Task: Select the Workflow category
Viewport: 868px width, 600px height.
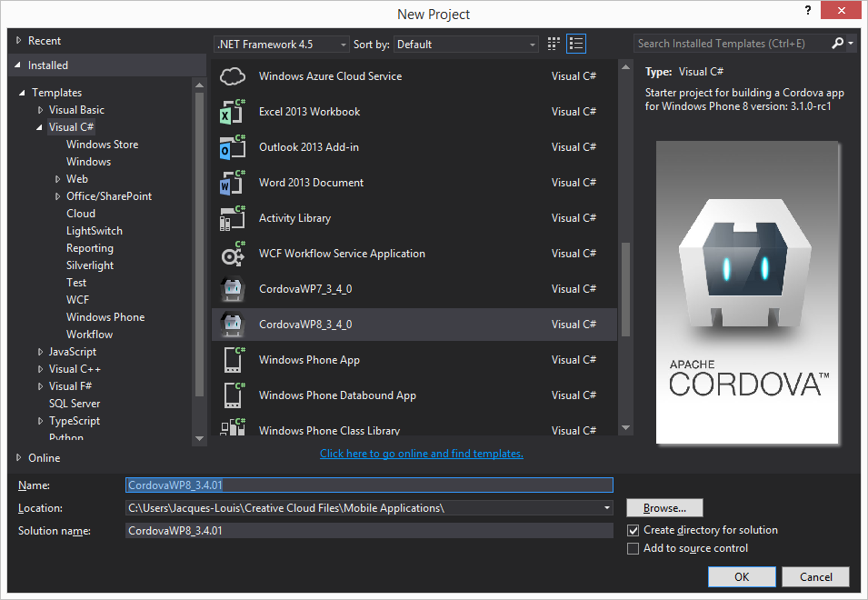Action: (89, 335)
